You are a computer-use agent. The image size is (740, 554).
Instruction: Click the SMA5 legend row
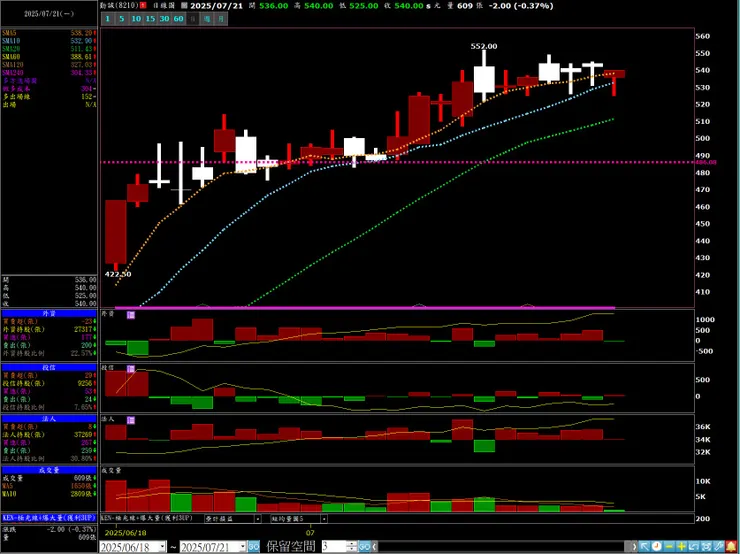[x=49, y=33]
